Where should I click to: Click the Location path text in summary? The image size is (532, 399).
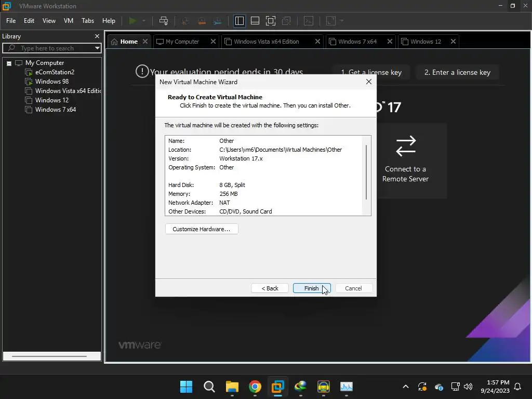tap(281, 150)
